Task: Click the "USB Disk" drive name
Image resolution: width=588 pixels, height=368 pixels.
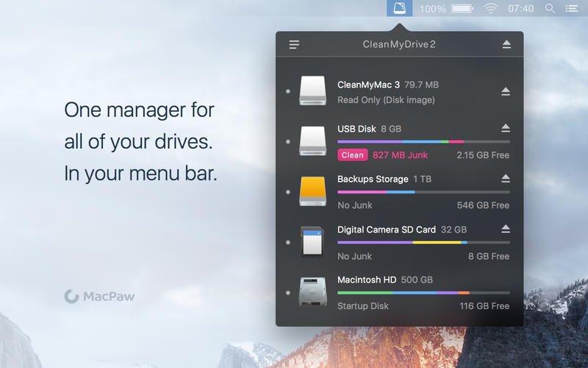Action: [356, 129]
